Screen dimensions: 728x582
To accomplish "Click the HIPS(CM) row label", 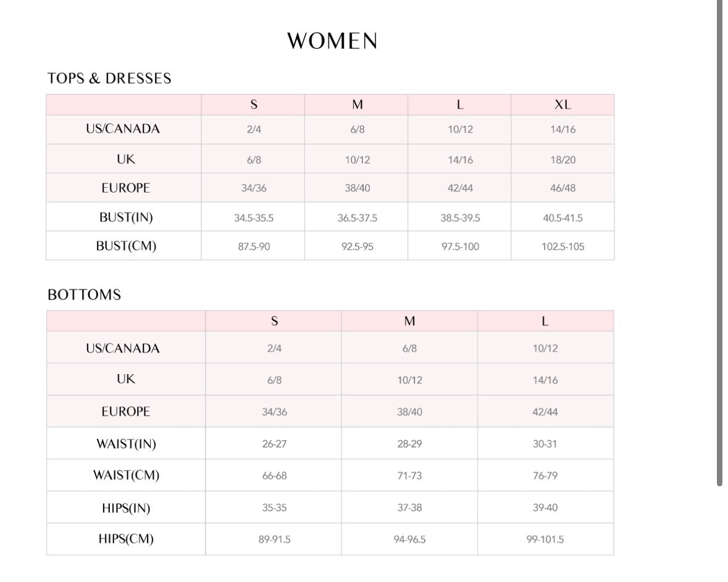I will click(126, 539).
